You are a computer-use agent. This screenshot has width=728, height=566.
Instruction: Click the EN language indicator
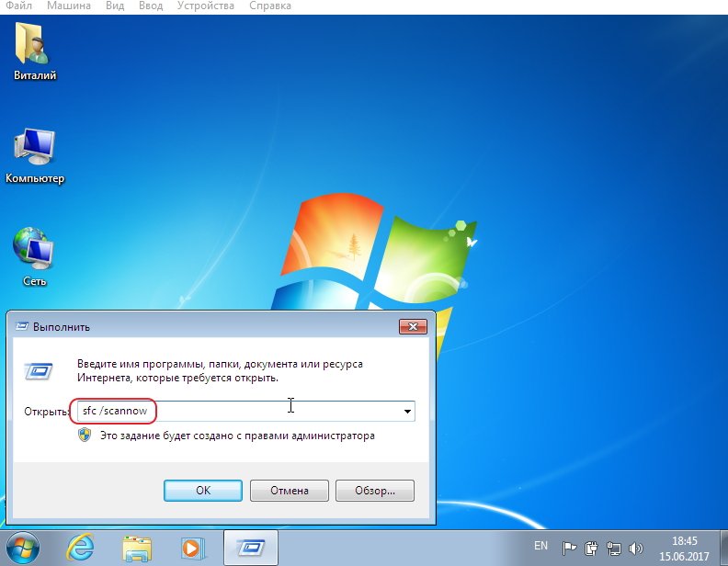(x=541, y=546)
